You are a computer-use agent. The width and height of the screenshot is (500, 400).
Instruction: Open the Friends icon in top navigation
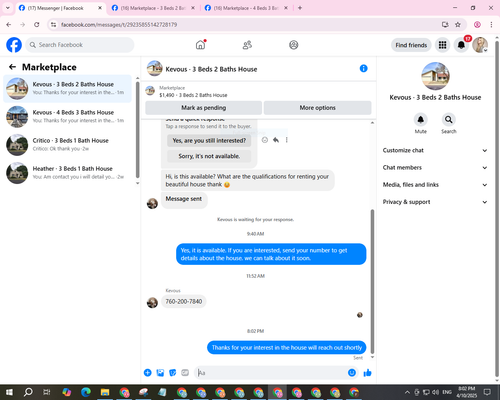click(247, 45)
